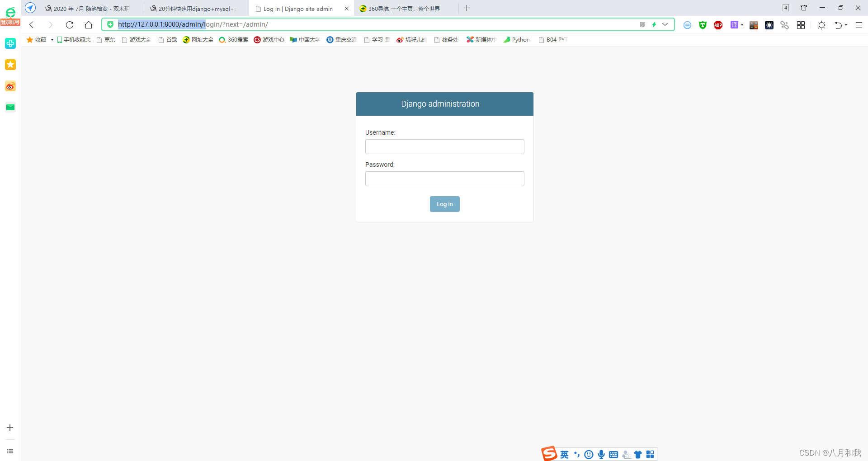The width and height of the screenshot is (868, 461).
Task: Toggle Sogou English 英 input mode
Action: (x=564, y=455)
